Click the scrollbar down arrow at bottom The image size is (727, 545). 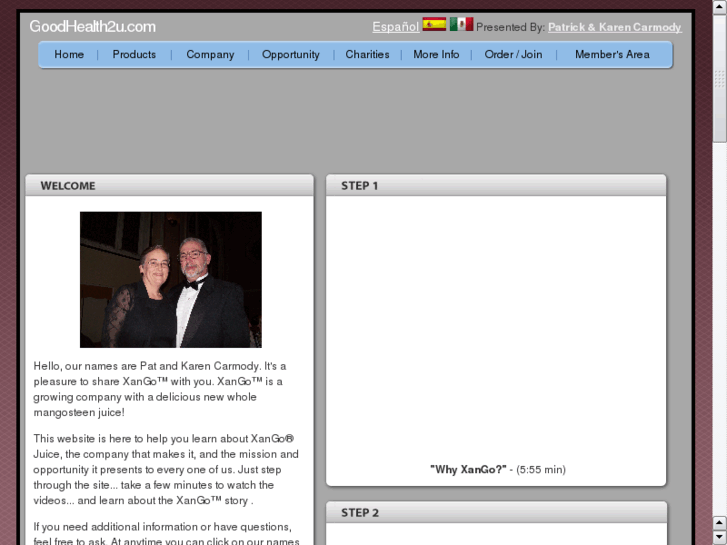720,539
